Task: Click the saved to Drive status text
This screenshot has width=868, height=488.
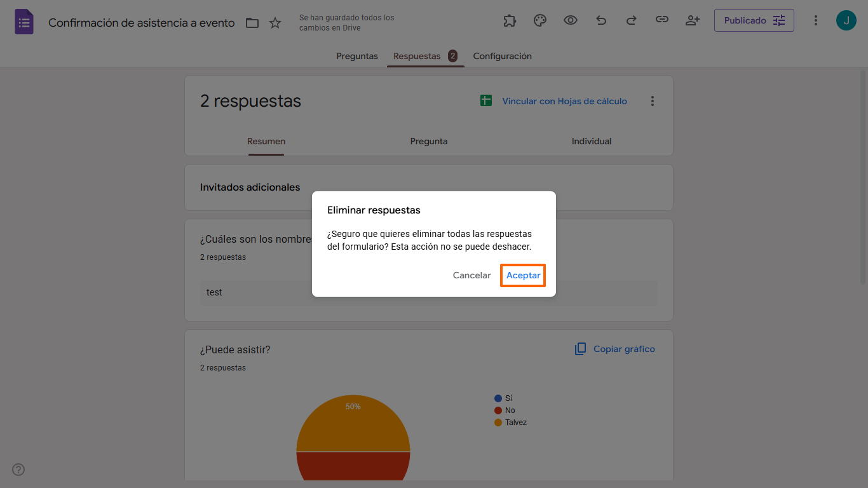Action: pyautogui.click(x=347, y=23)
